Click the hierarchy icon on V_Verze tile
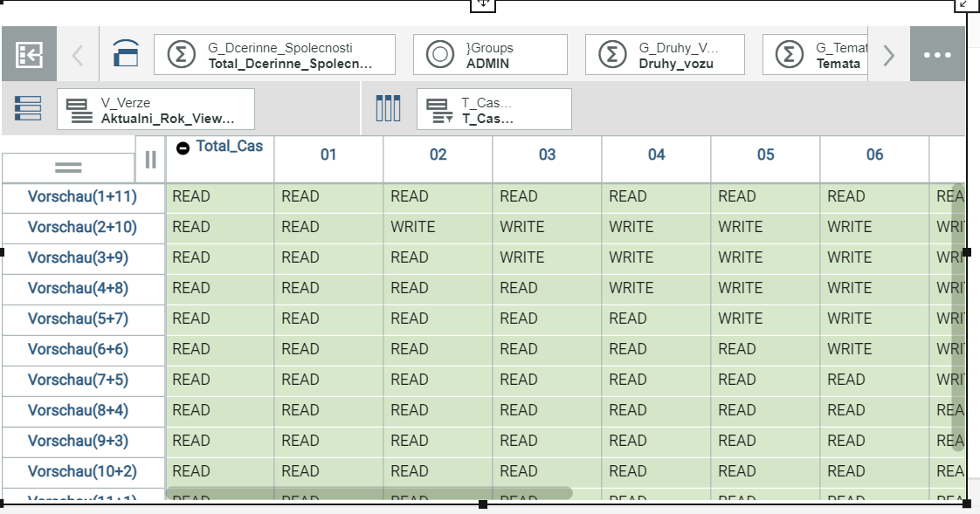The image size is (980, 514). coord(80,109)
